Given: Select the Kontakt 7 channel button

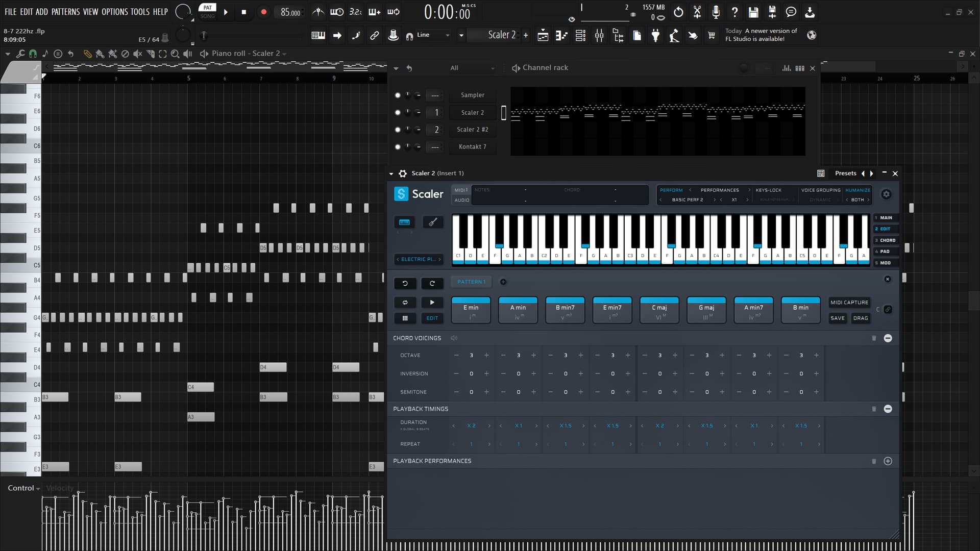Looking at the screenshot, I should pos(472,147).
